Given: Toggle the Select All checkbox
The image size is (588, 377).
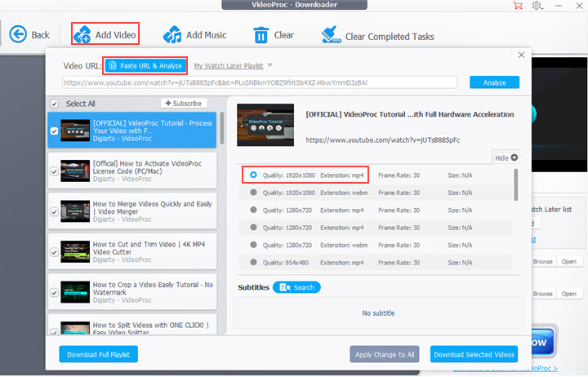Looking at the screenshot, I should (55, 104).
